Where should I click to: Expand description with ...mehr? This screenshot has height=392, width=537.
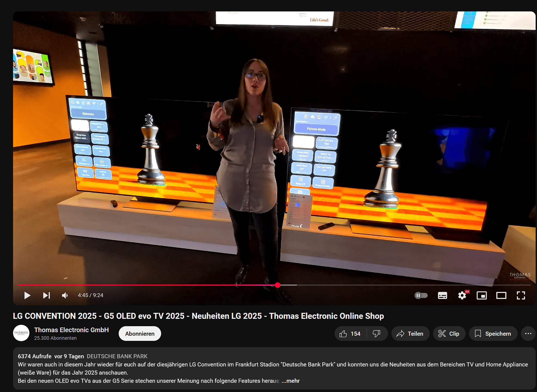tap(291, 381)
